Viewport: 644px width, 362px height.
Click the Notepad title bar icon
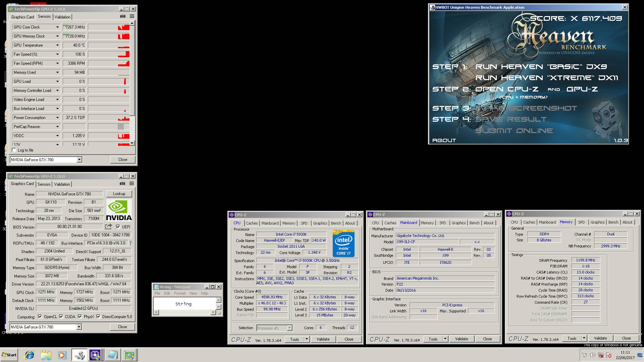[x=156, y=287]
